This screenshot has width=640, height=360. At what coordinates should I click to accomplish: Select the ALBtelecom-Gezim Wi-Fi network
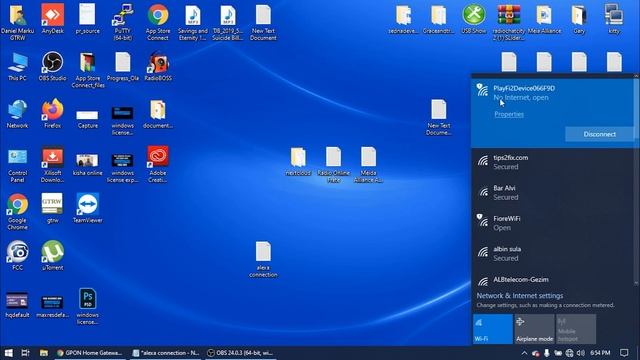click(553, 280)
